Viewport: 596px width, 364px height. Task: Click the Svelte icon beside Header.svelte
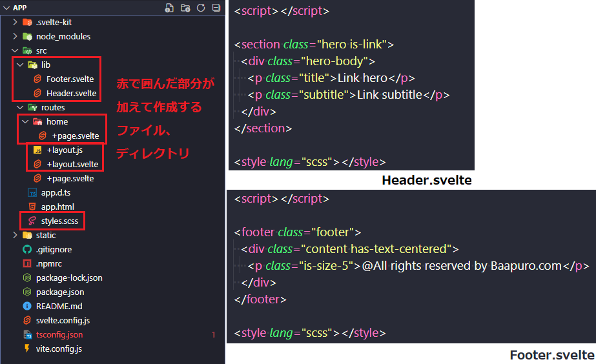[37, 93]
